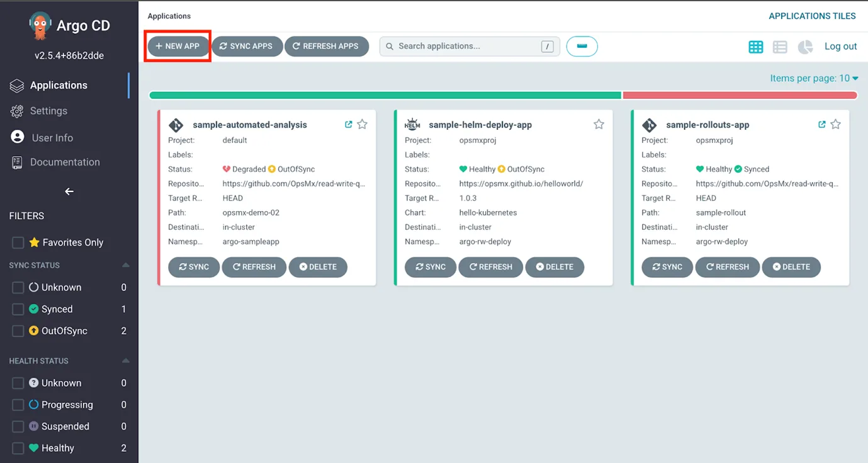The image size is (868, 463).
Task: Click Synced check icon on sample-rollouts-app
Action: [x=738, y=169]
